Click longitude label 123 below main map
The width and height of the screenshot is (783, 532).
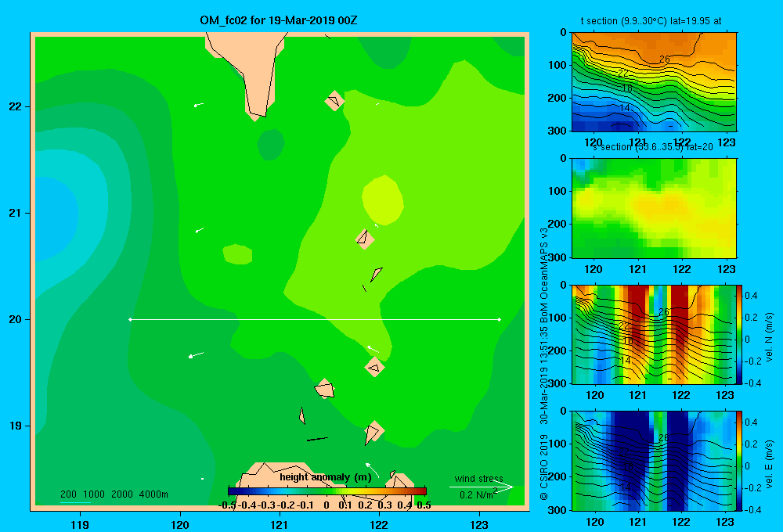(479, 525)
